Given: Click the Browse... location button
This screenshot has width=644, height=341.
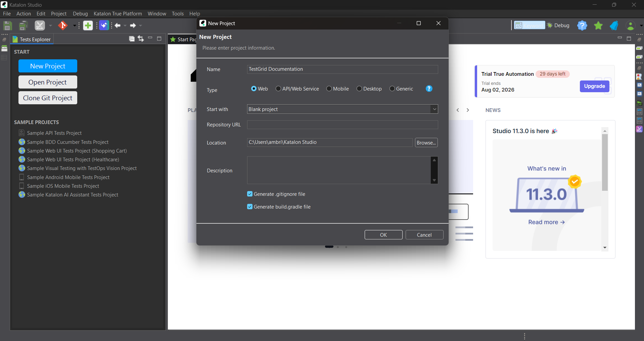Looking at the screenshot, I should [x=426, y=143].
